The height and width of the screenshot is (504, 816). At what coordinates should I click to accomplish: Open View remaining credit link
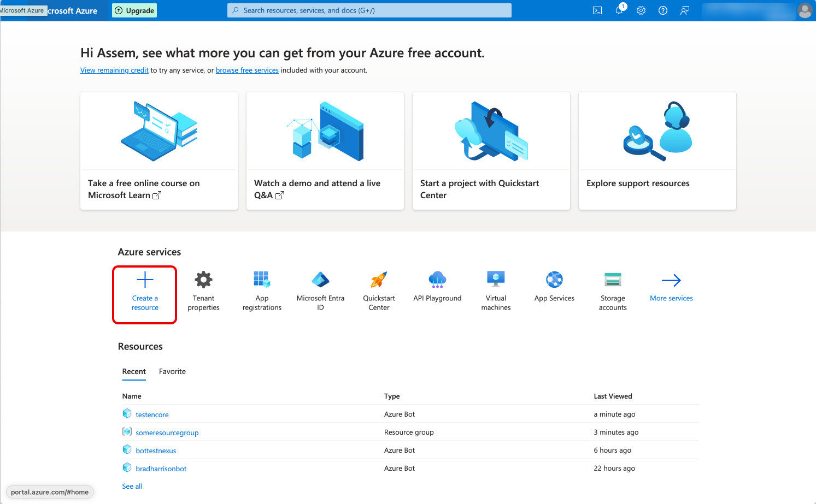tap(114, 70)
